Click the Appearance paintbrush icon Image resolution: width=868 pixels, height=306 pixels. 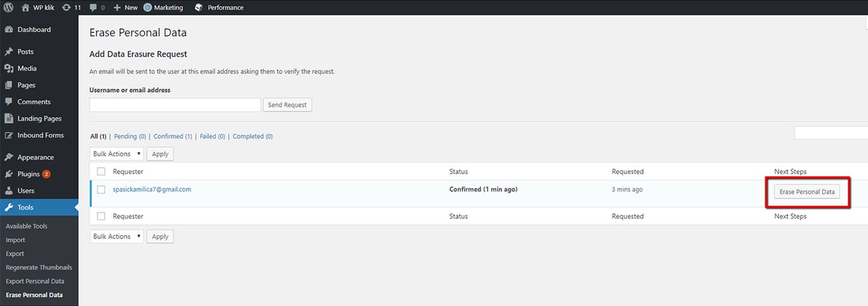[9, 157]
